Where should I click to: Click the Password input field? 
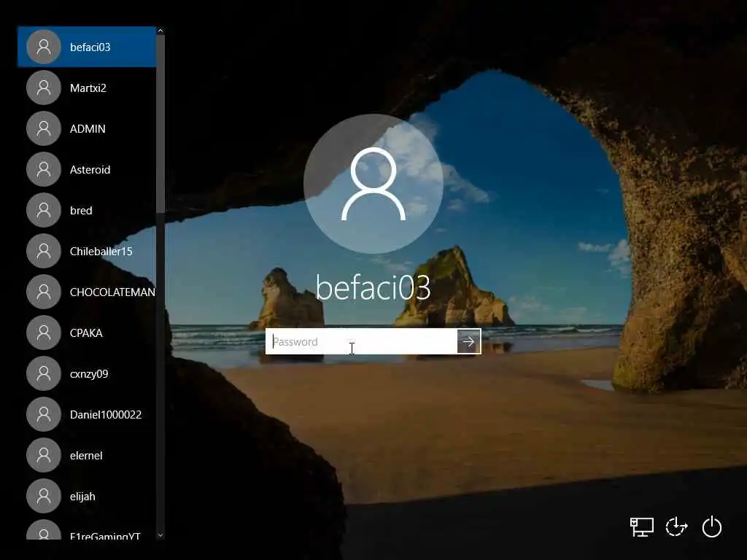pos(362,341)
